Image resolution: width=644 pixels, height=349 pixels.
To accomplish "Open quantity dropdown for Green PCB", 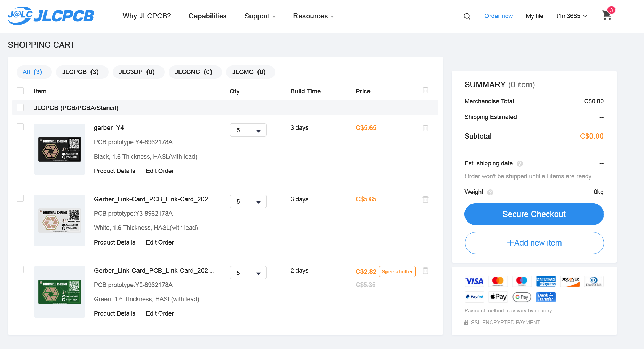I will coord(248,273).
